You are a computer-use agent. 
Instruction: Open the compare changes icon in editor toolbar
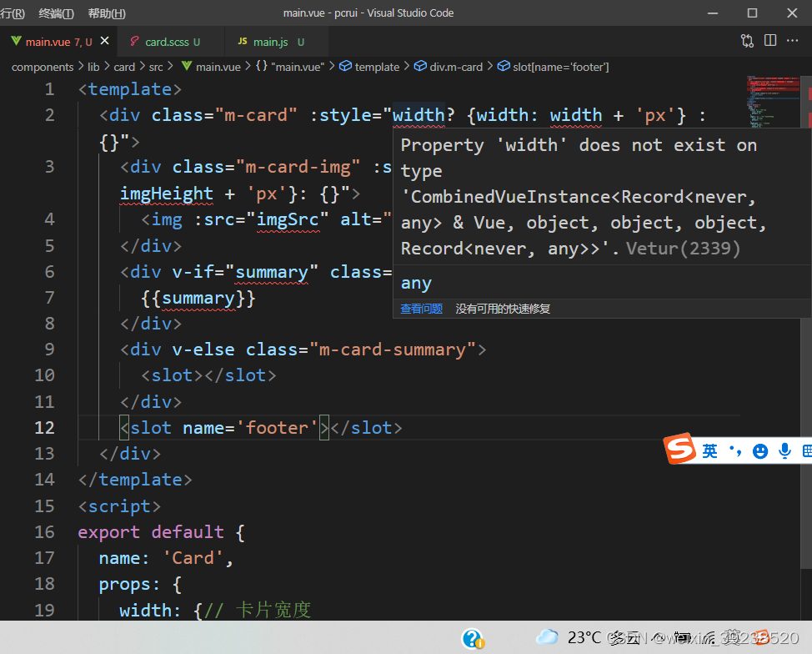pos(747,41)
